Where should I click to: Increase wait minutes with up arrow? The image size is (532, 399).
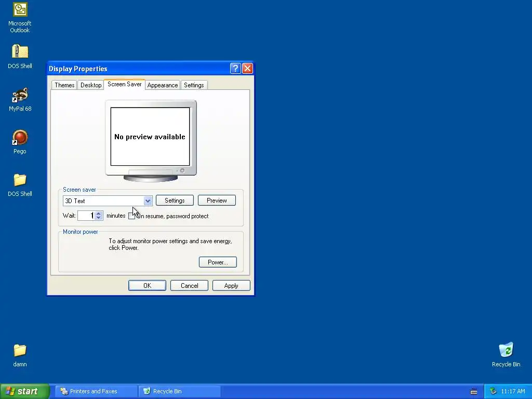[x=98, y=214]
